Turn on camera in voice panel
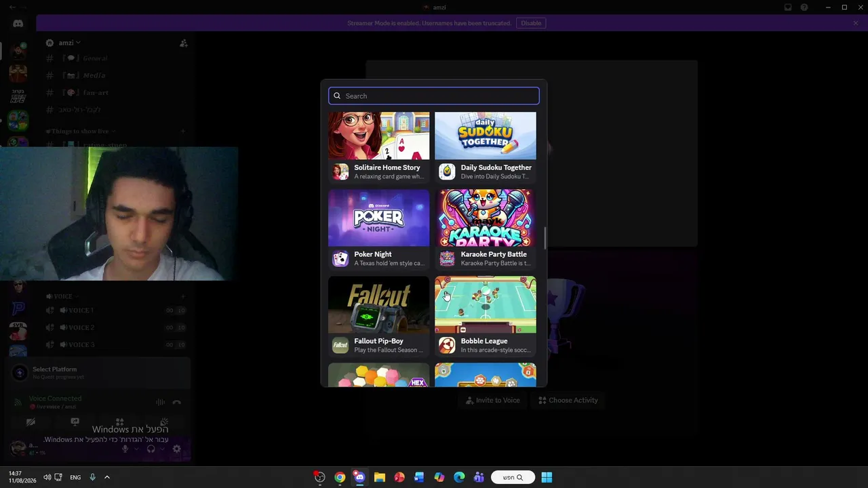The height and width of the screenshot is (488, 868). click(x=31, y=422)
